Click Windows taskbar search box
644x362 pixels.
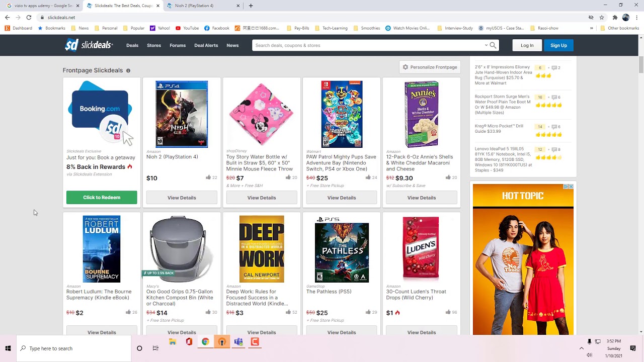[x=73, y=348]
